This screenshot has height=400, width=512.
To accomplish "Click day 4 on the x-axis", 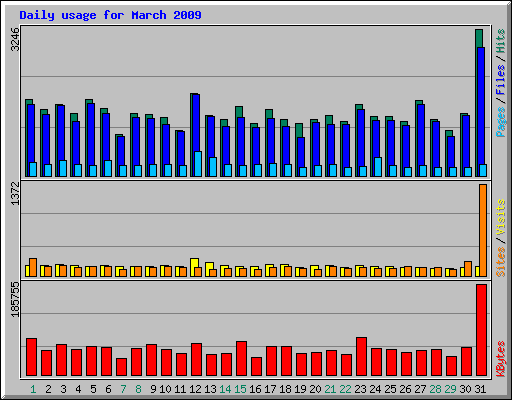I will coord(78,389).
